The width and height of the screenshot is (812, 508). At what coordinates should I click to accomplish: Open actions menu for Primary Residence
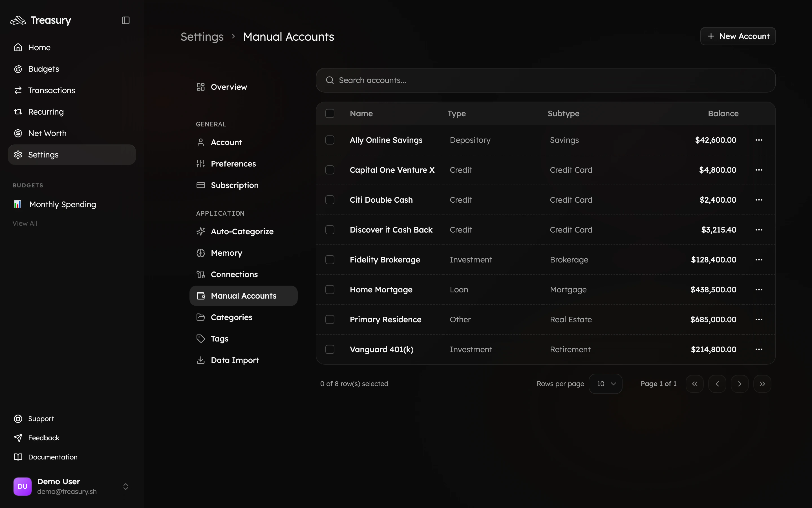pos(759,319)
